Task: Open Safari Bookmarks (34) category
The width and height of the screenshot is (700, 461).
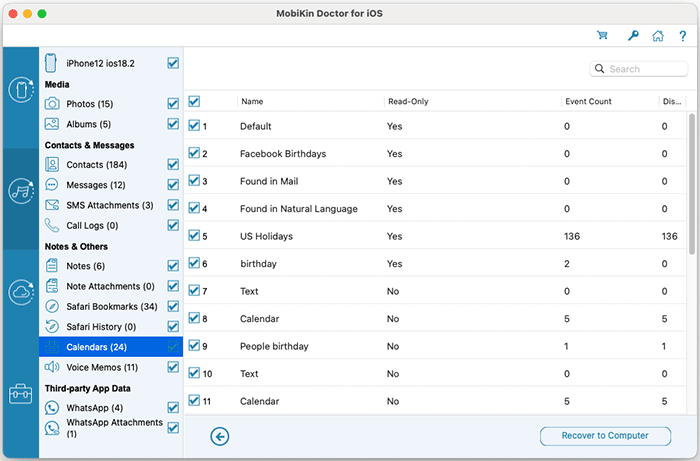Action: 112,307
